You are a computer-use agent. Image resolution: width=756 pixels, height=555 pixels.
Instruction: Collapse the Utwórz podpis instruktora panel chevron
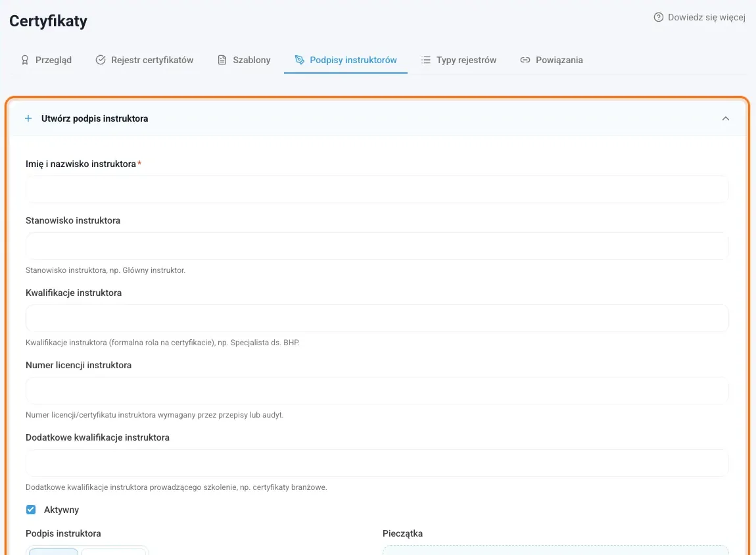click(x=726, y=118)
